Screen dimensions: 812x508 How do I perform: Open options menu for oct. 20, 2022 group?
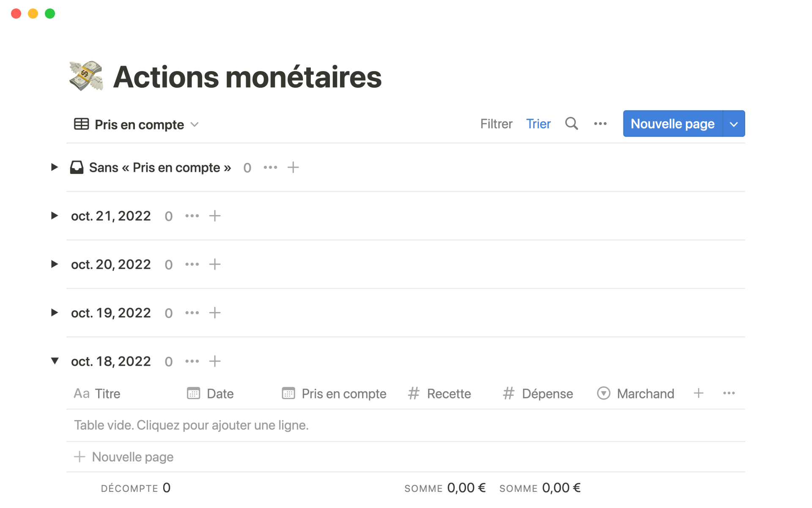(x=192, y=265)
